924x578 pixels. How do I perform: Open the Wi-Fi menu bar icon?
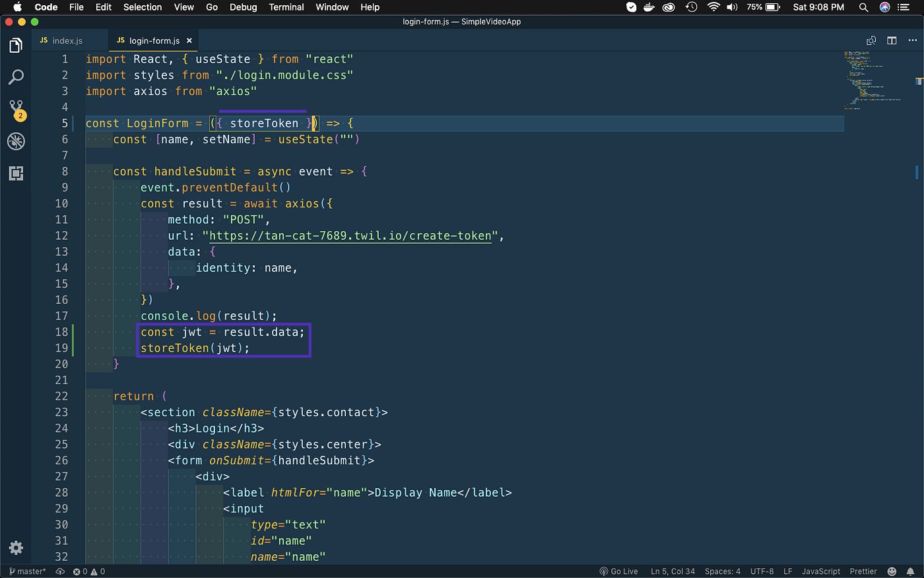(x=713, y=7)
